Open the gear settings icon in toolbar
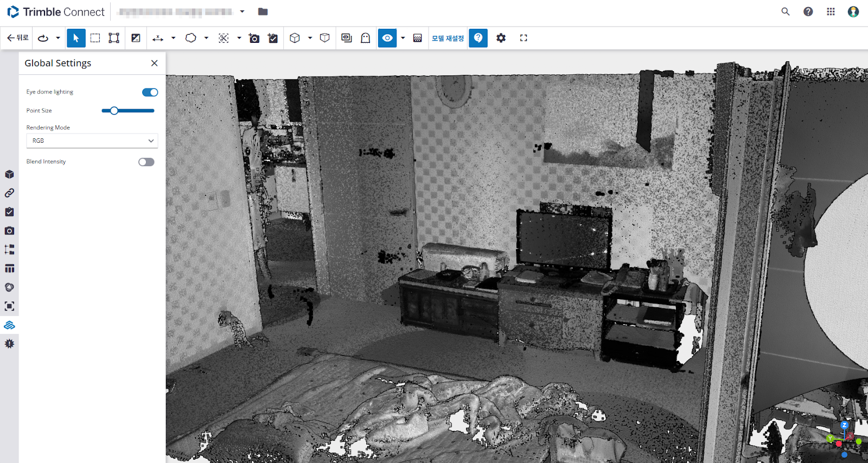Image resolution: width=868 pixels, height=463 pixels. click(x=501, y=38)
